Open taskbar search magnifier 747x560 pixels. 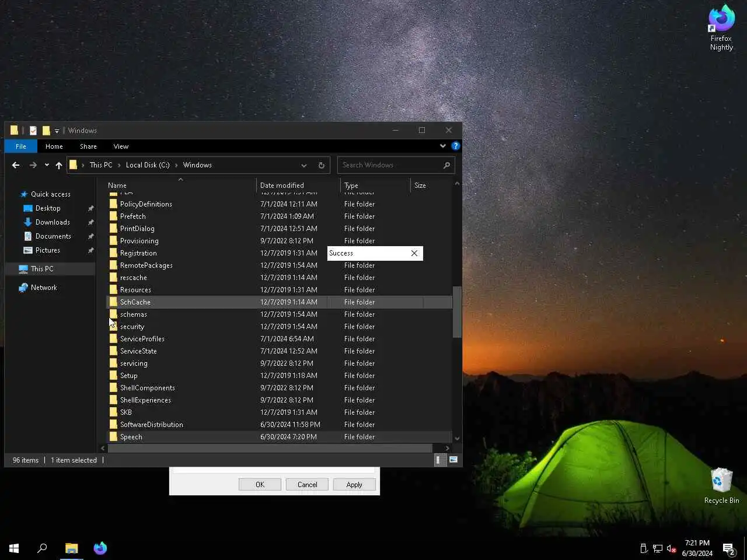click(42, 548)
